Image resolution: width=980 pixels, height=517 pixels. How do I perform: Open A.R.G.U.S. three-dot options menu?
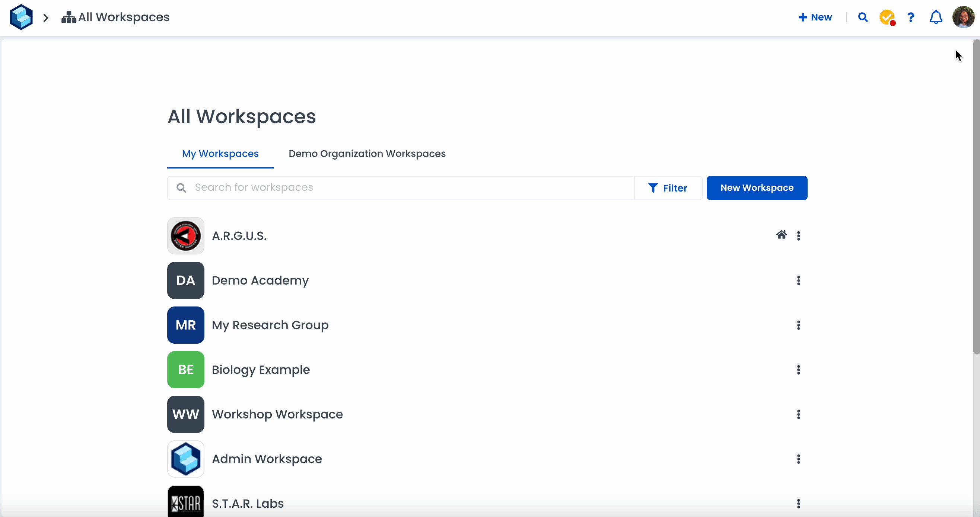click(x=799, y=236)
